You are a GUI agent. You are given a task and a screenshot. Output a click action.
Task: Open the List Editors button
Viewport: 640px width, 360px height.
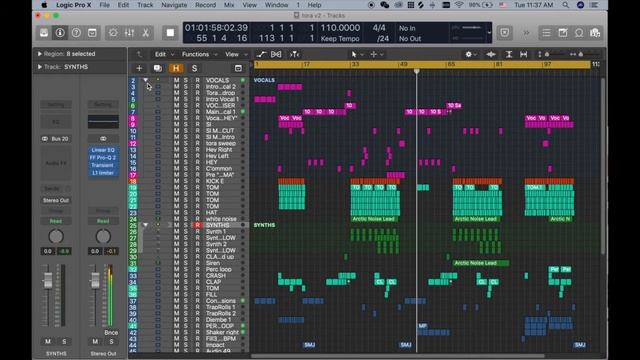[x=546, y=33]
